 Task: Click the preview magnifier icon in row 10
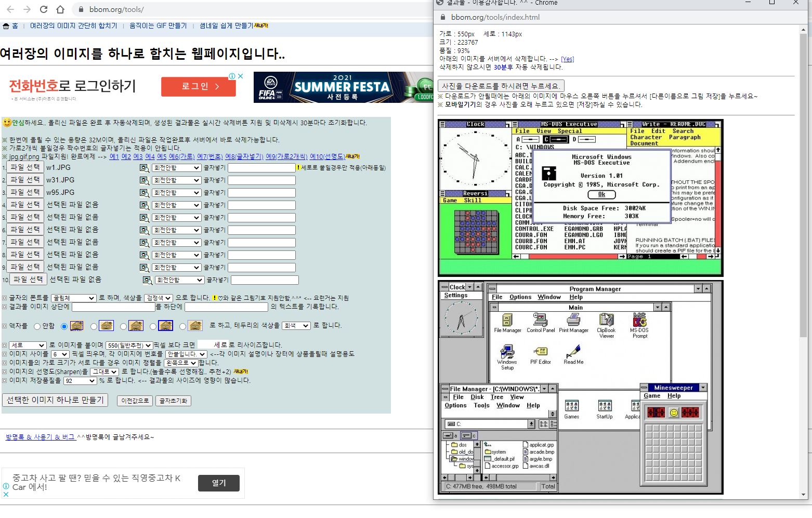pyautogui.click(x=147, y=280)
